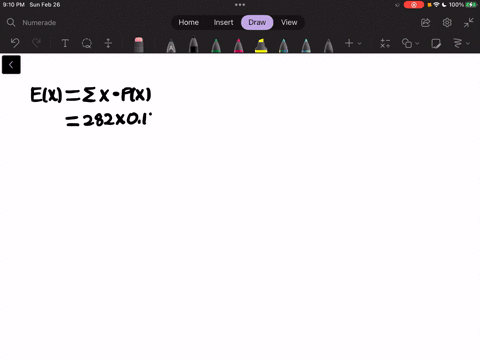
Task: Select the add space tool
Action: [x=108, y=43]
